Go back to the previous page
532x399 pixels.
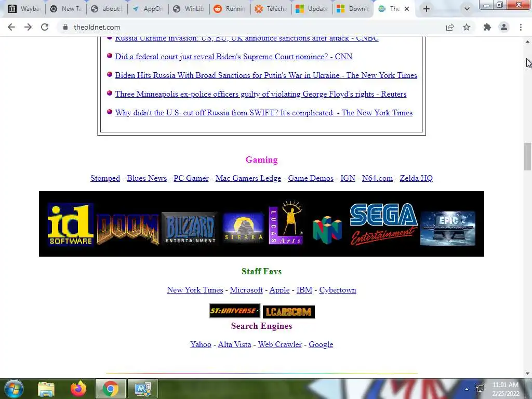[11, 27]
